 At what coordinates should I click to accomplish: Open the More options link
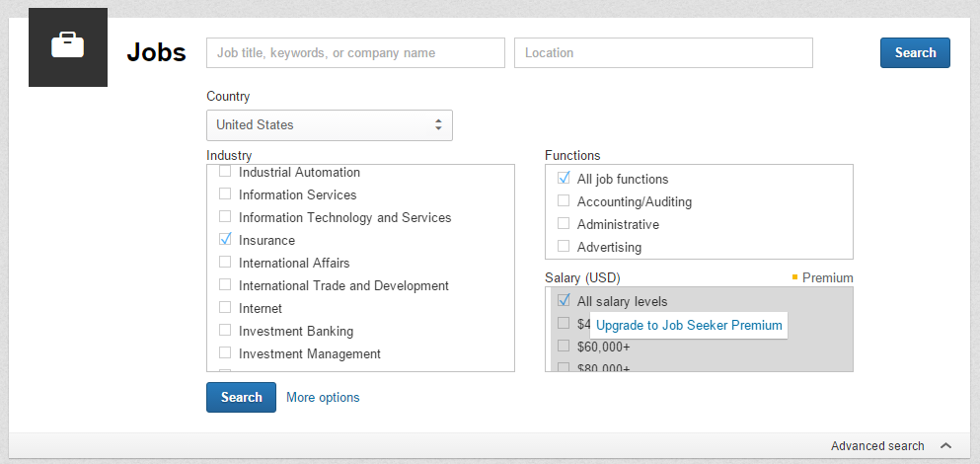click(x=323, y=398)
